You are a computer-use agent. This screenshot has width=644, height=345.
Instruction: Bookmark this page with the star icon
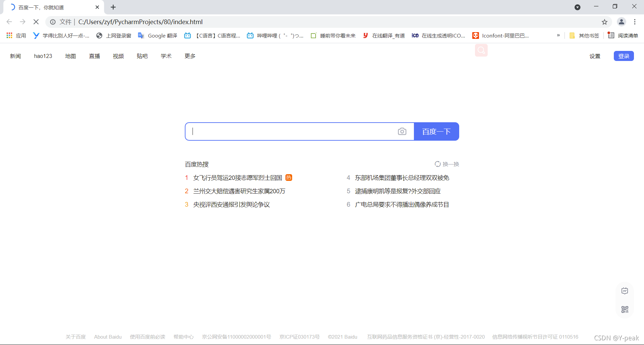pos(604,22)
